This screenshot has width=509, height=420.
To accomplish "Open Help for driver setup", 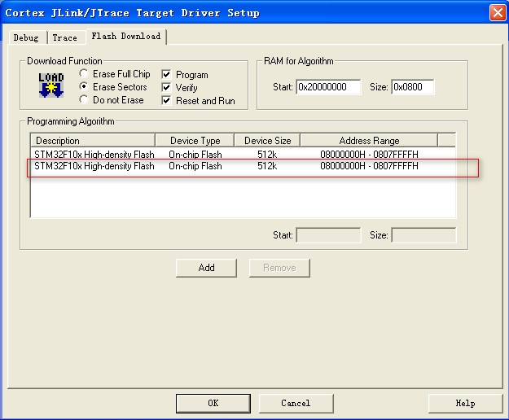I will tap(465, 403).
